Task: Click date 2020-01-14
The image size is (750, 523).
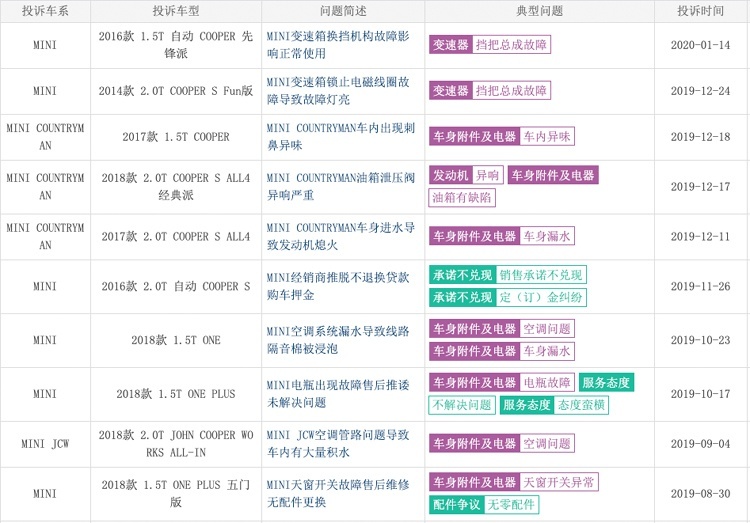Action: pos(700,45)
